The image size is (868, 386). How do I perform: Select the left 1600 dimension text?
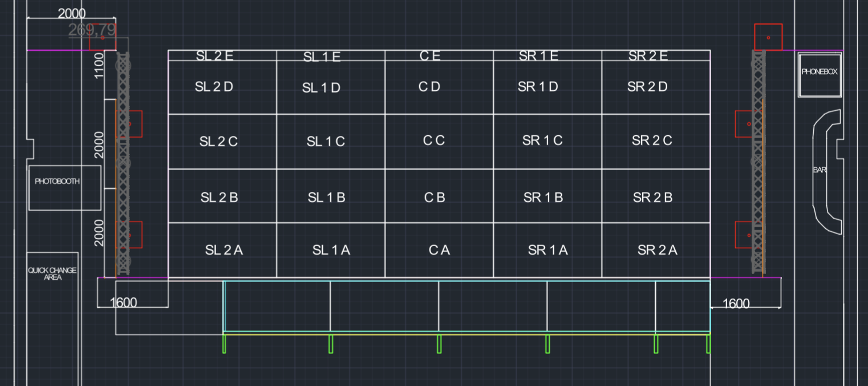123,303
